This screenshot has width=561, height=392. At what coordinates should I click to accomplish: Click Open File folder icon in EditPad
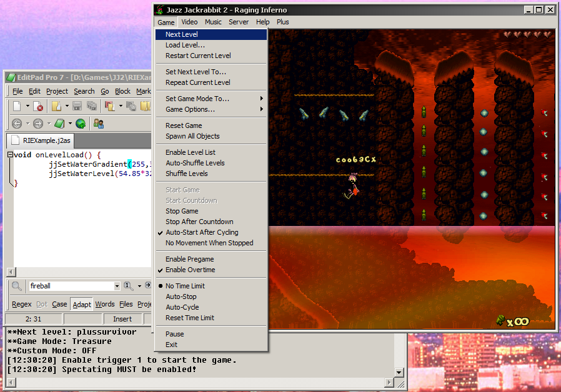(56, 106)
